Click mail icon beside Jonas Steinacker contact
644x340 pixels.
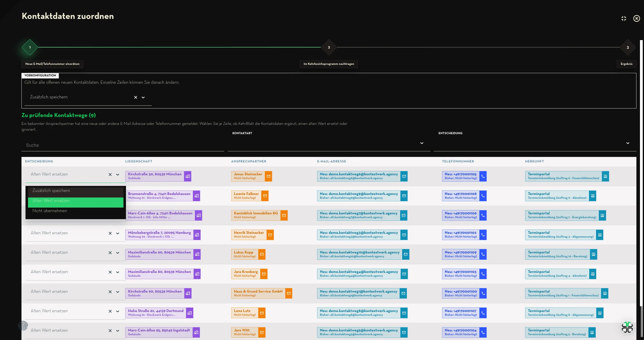click(268, 176)
